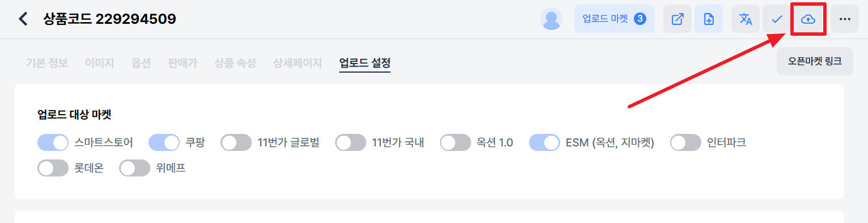868x223 pixels.
Task: Click the 오픈마켓 링크 button
Action: pos(815,61)
